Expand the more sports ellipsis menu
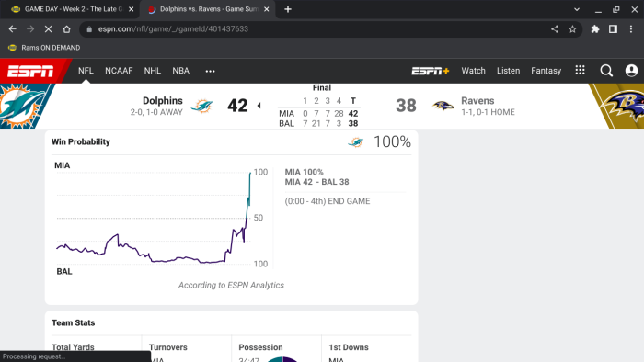Screen dimensions: 644x362 click(x=210, y=71)
